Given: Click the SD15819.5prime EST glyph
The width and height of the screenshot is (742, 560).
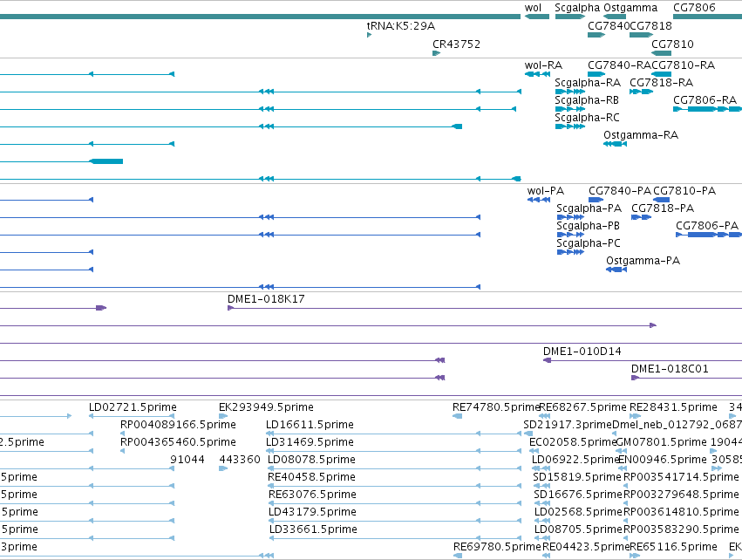Looking at the screenshot, I should coord(542,486).
